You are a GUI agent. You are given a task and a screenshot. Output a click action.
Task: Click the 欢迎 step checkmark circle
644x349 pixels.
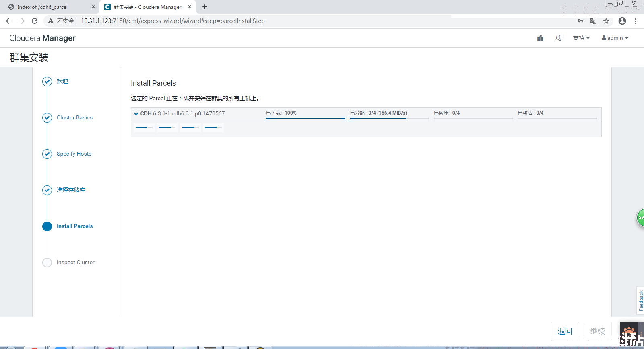click(47, 82)
